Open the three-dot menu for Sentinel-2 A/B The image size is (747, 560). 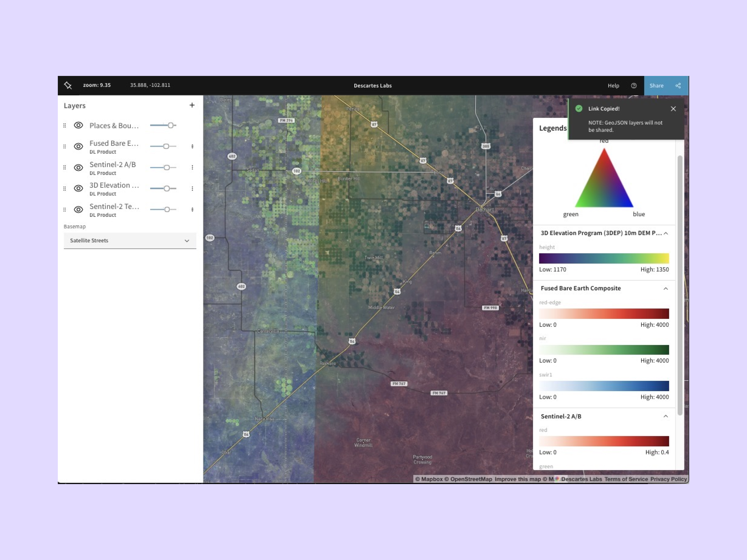(193, 167)
